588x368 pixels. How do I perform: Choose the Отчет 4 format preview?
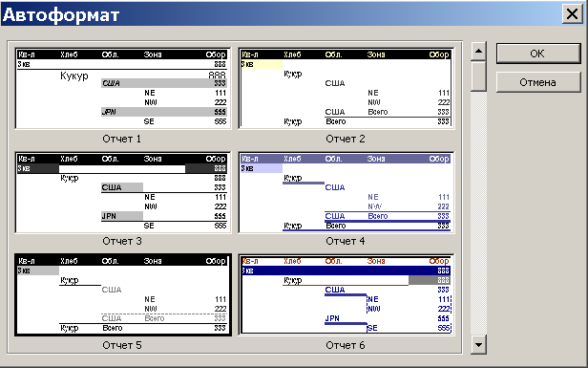346,192
